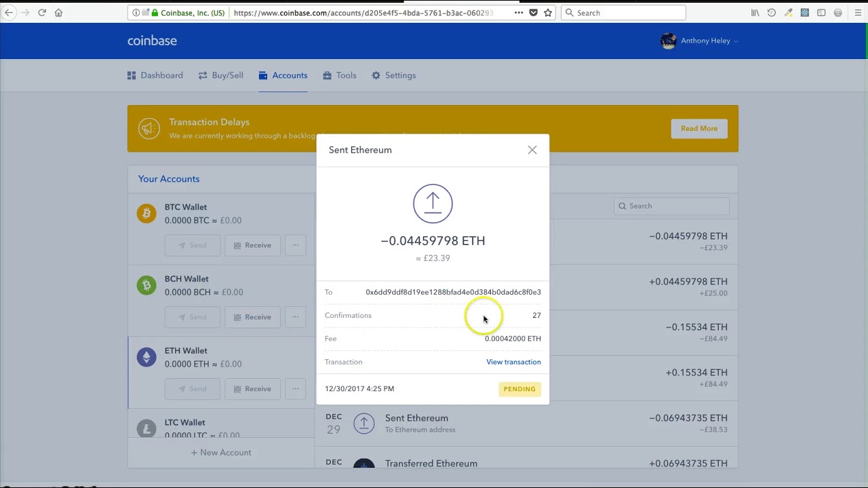Image resolution: width=868 pixels, height=488 pixels.
Task: Click the coinbase logo
Action: point(152,41)
